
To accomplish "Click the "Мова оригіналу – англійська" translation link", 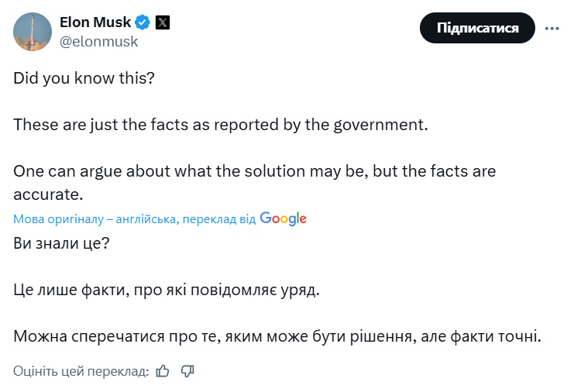I will [x=96, y=219].
